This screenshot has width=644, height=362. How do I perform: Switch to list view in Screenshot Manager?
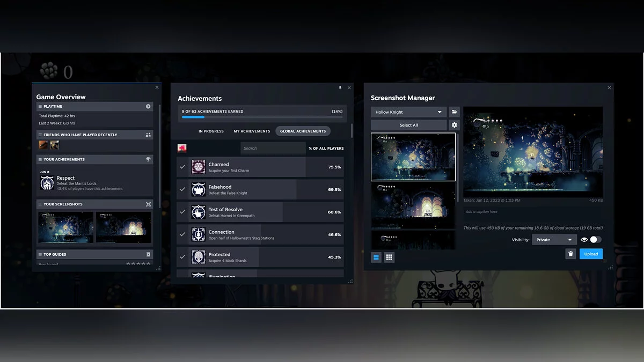click(376, 257)
